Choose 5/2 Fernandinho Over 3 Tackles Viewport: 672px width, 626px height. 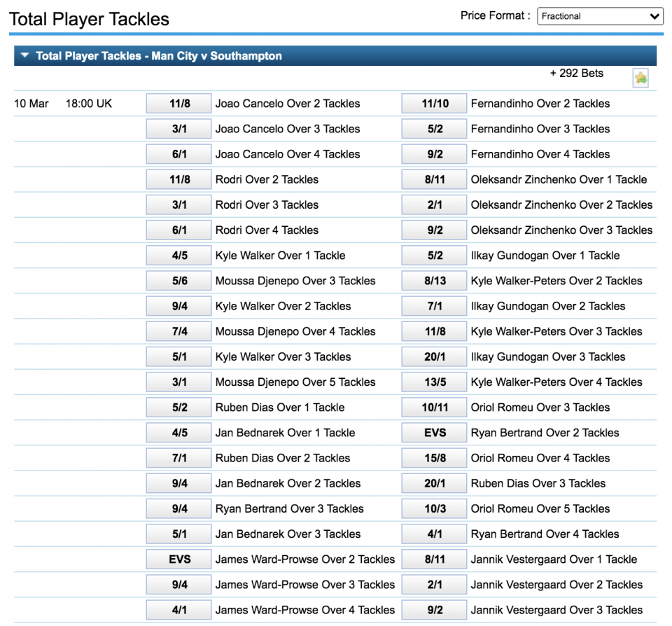point(434,129)
